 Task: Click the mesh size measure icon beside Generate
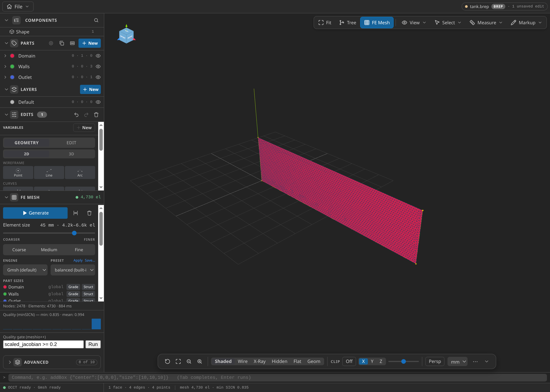(75, 213)
